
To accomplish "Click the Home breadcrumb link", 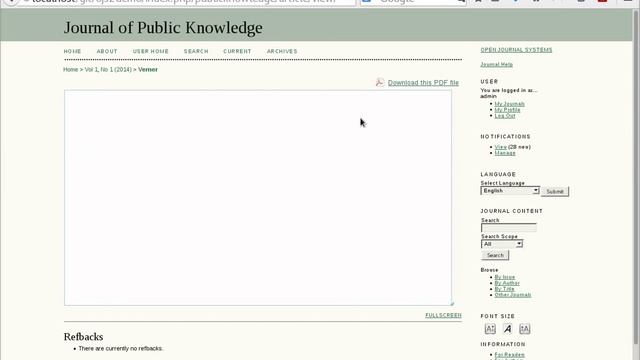I will tap(71, 70).
